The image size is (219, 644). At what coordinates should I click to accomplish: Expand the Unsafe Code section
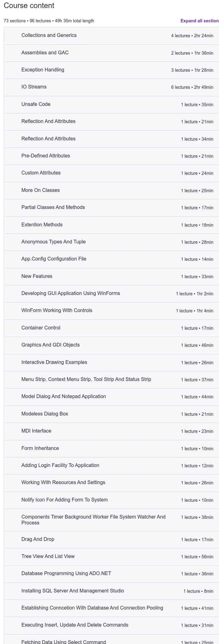coord(111,105)
